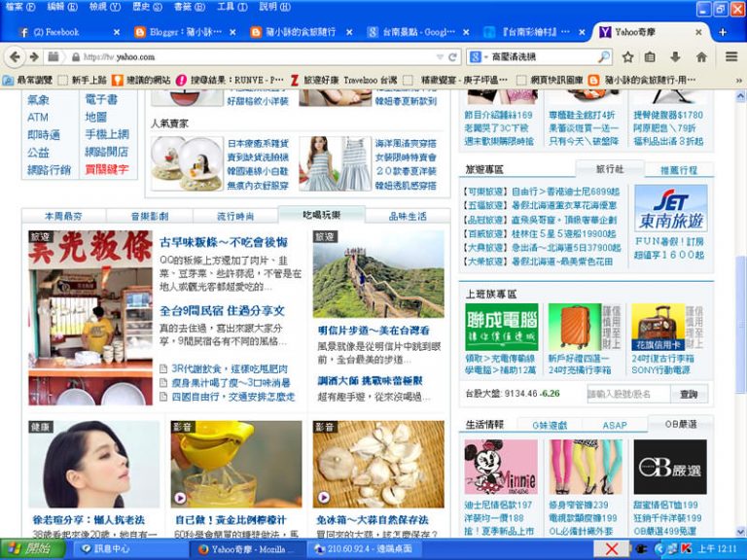Open the 書籤 menu in menu bar

(x=182, y=7)
